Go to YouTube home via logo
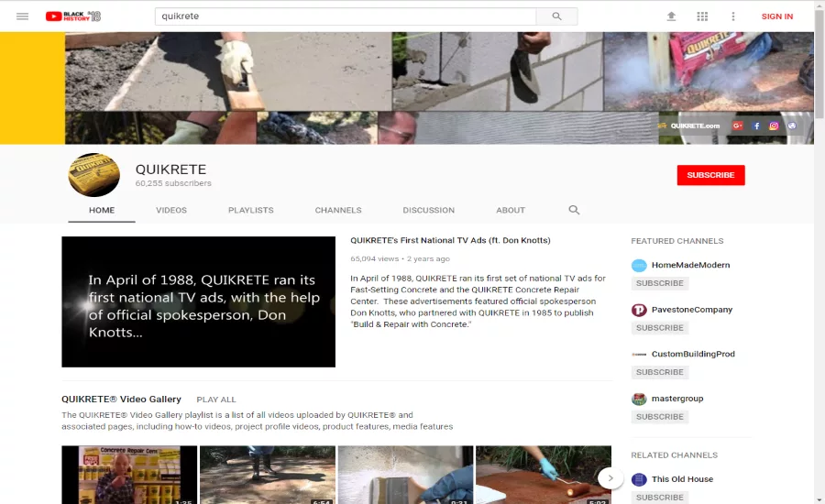Image resolution: width=825 pixels, height=504 pixels. tap(72, 16)
